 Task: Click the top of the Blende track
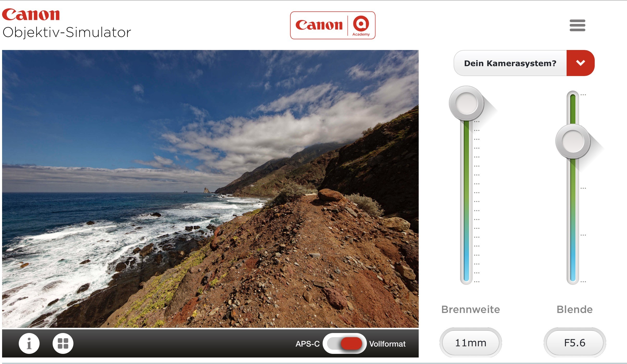573,97
